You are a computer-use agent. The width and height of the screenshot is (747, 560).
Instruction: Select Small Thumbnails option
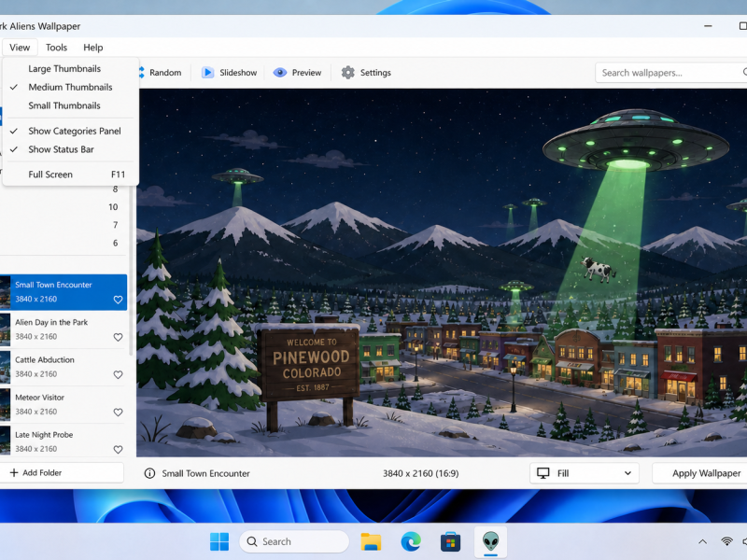point(71,105)
